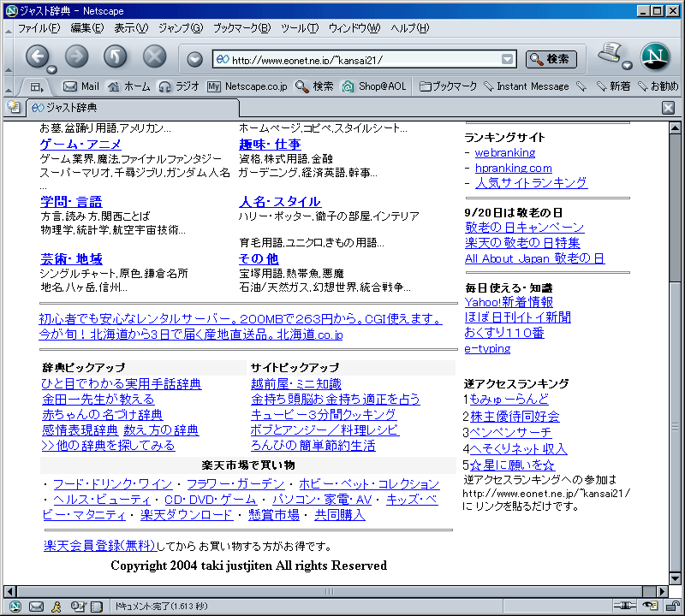This screenshot has width=685, height=616.
Task: Open the ツール(T) menu
Action: 300,28
